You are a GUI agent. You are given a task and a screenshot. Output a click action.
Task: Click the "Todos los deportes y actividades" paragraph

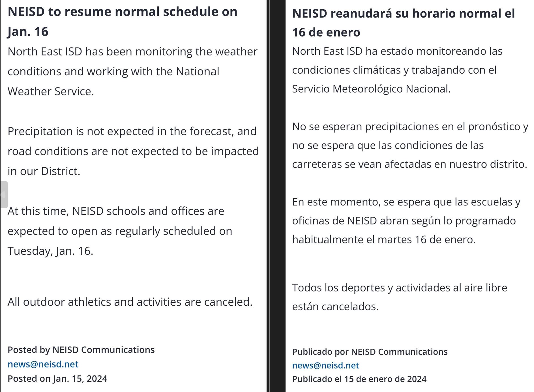(400, 297)
